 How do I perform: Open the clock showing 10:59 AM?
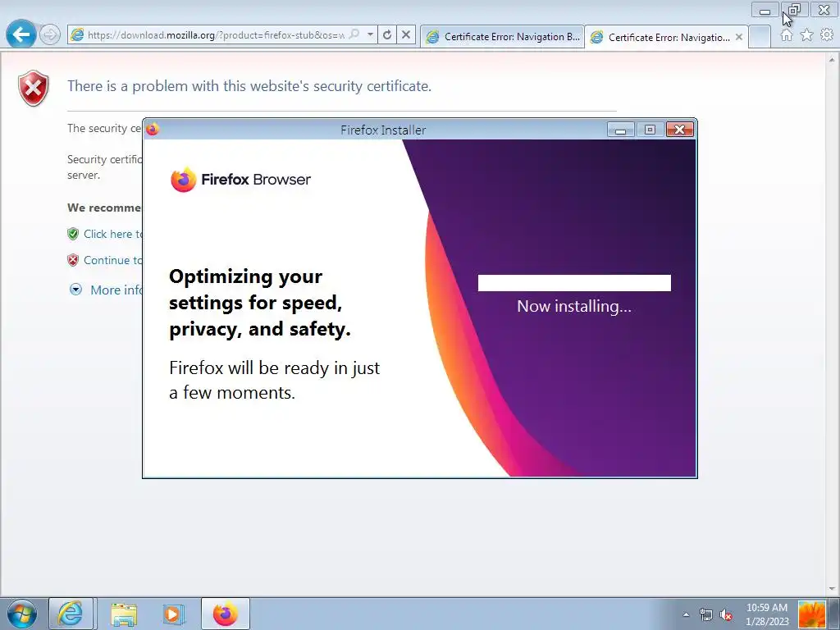pyautogui.click(x=767, y=614)
